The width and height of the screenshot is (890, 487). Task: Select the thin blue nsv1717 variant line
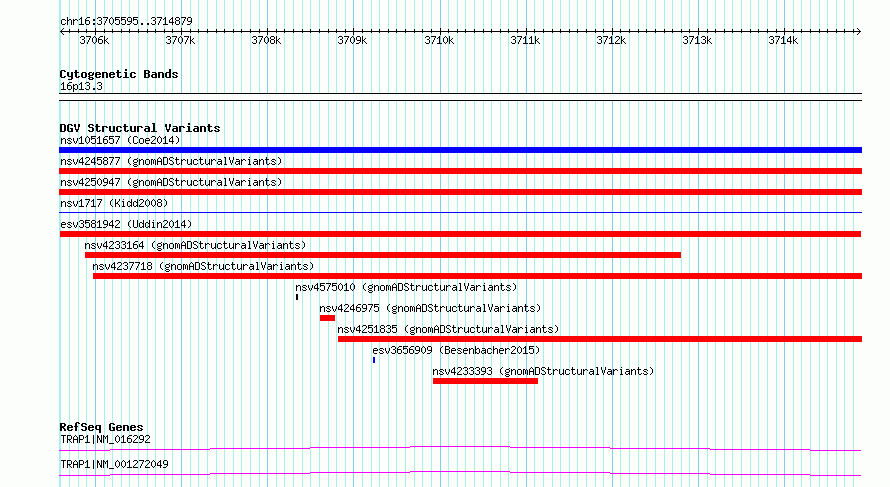point(460,213)
